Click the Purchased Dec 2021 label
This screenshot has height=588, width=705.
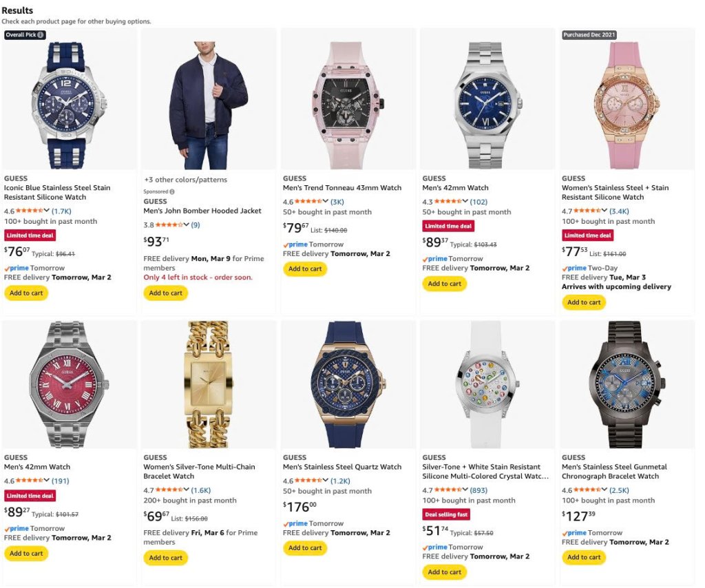(x=589, y=34)
